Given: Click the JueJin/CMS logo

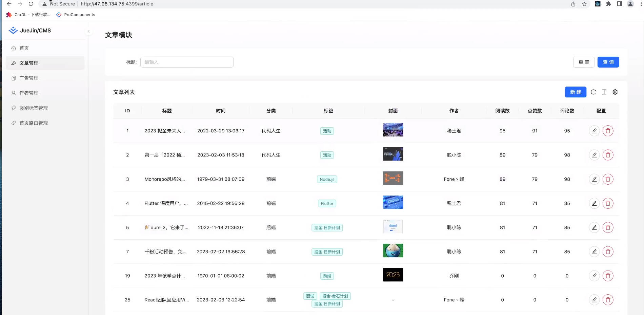Looking at the screenshot, I should [x=30, y=31].
